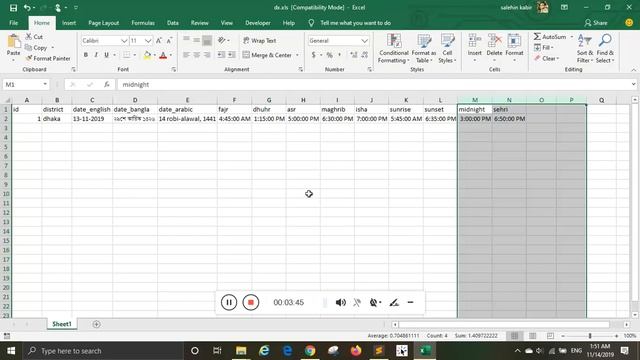
Task: Switch to the Formulas ribbon tab
Action: point(143,23)
